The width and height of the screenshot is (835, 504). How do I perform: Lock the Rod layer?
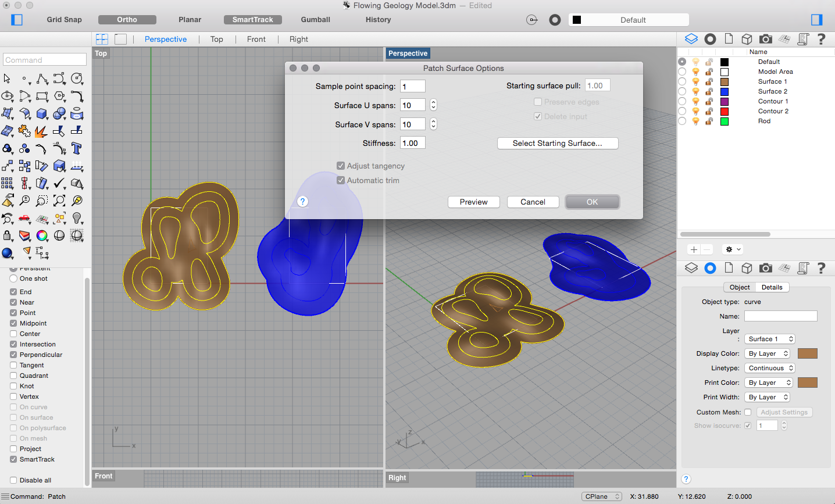click(709, 121)
